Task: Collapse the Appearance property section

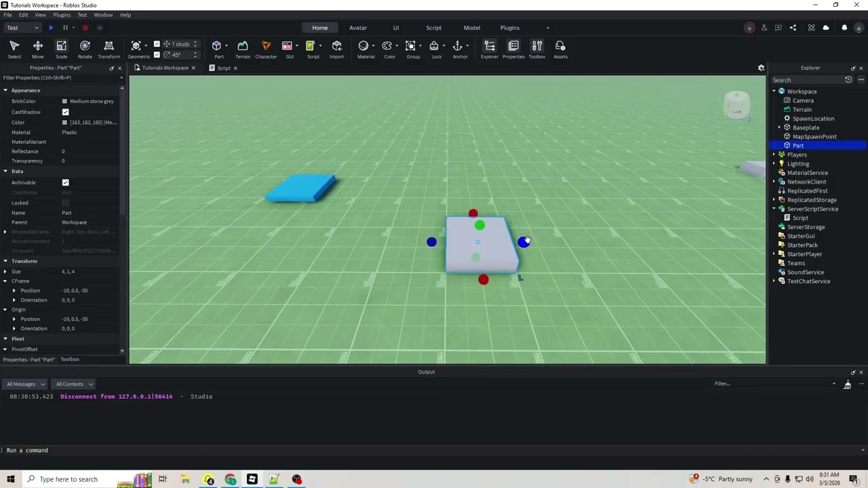Action: (5, 90)
